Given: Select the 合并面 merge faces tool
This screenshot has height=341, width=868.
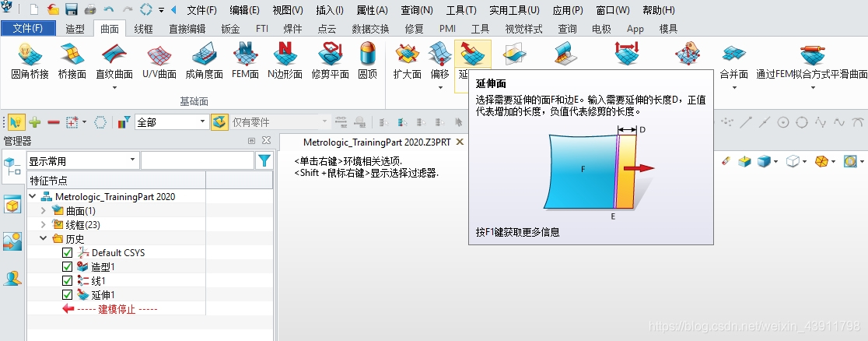Looking at the screenshot, I should pyautogui.click(x=734, y=61).
